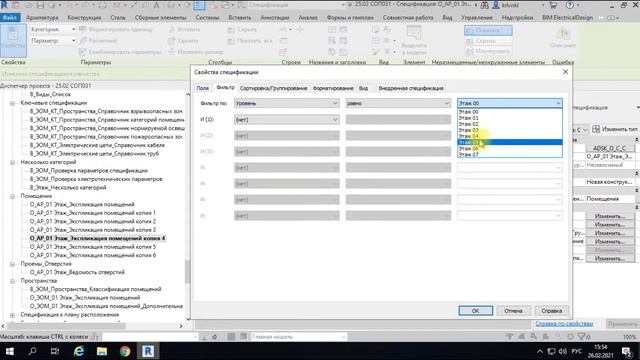Select Этаж 01 in the dropdown list

[509, 118]
